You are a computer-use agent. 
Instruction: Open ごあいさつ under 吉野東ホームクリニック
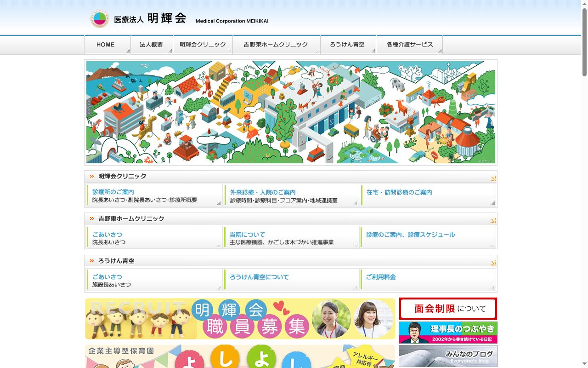click(x=107, y=234)
